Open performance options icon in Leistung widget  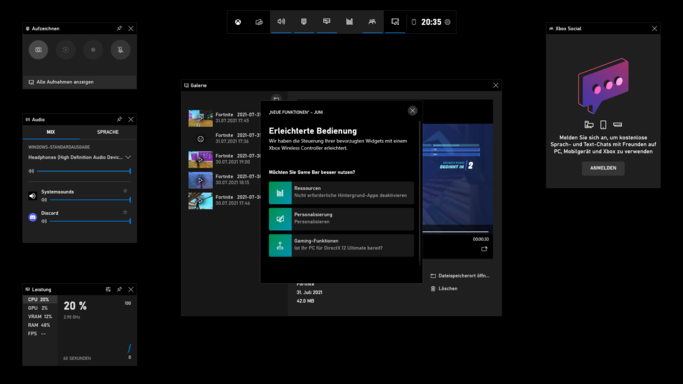click(108, 289)
